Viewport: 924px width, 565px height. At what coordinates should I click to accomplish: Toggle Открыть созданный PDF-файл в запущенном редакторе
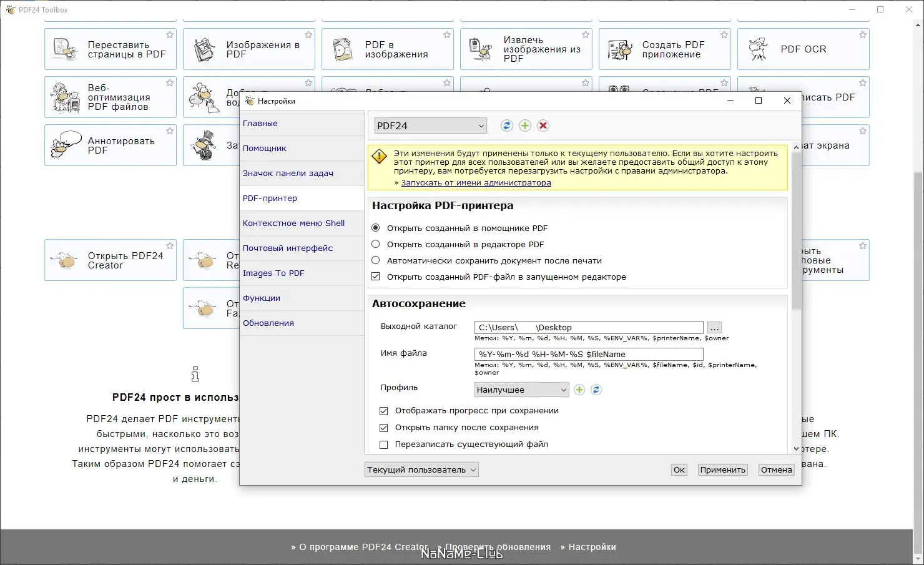376,277
